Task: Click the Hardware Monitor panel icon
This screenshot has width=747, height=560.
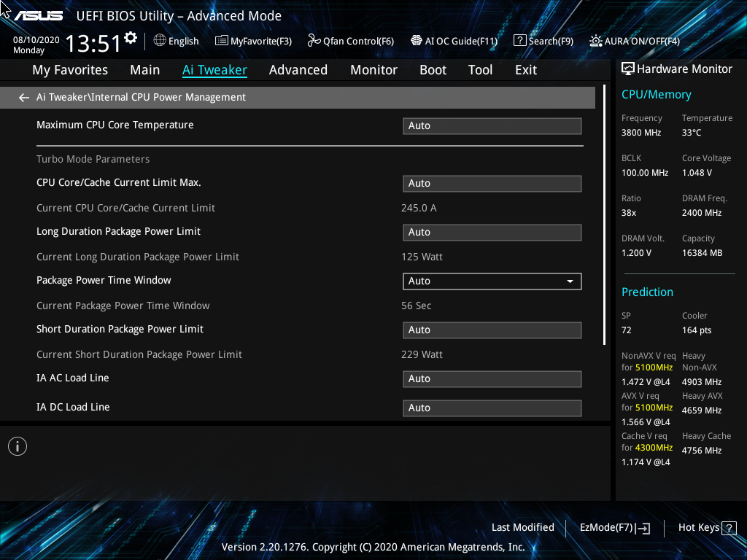Action: (x=628, y=68)
